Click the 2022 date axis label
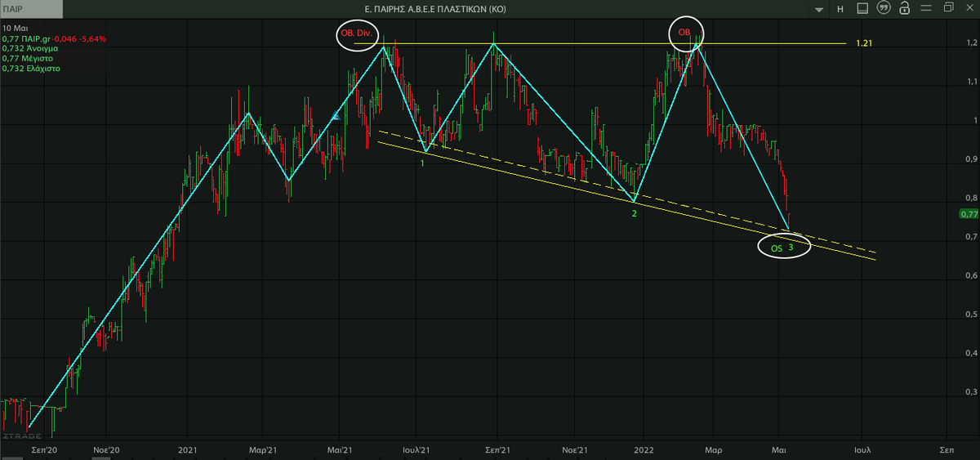This screenshot has width=980, height=460. tap(644, 449)
